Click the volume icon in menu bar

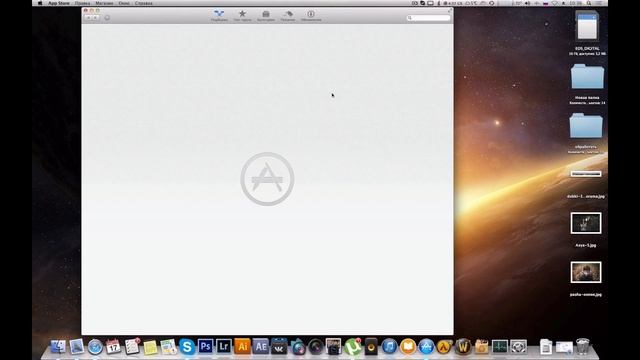(527, 3)
